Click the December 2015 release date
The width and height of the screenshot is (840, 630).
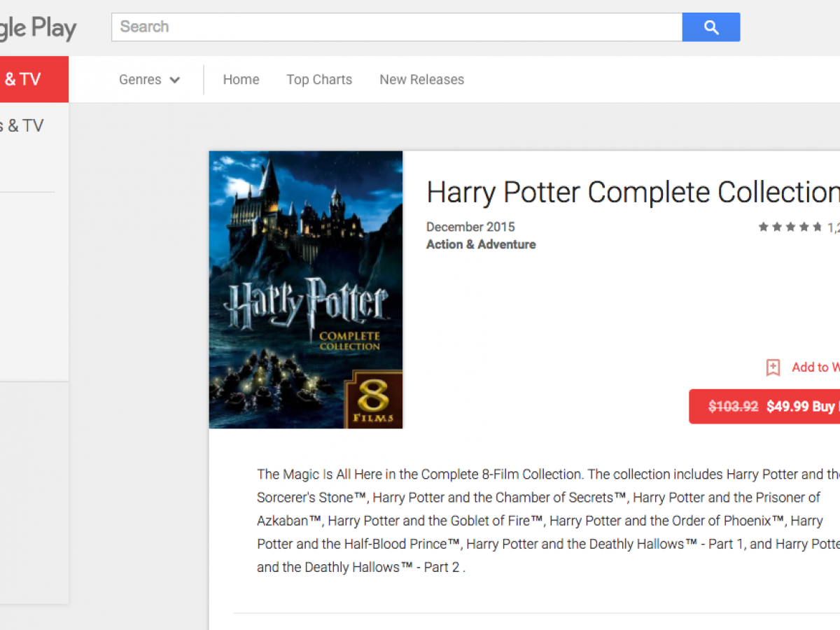(x=470, y=227)
